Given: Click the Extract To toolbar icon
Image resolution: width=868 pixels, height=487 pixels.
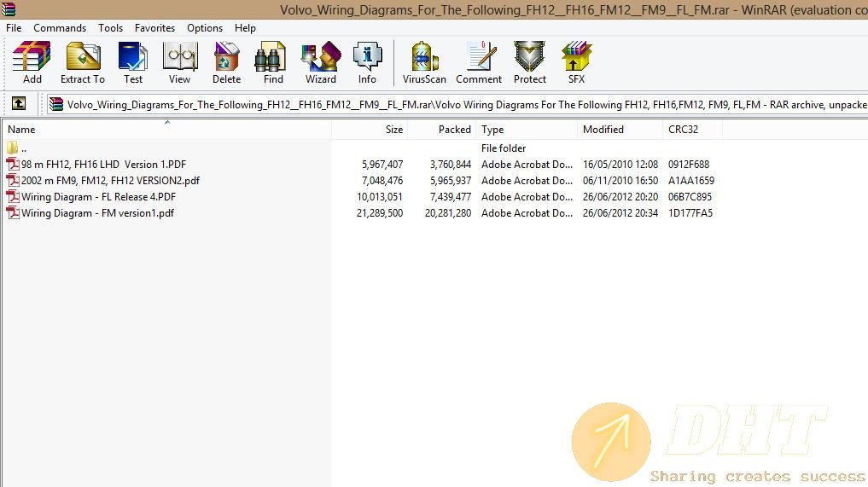Looking at the screenshot, I should (x=83, y=62).
